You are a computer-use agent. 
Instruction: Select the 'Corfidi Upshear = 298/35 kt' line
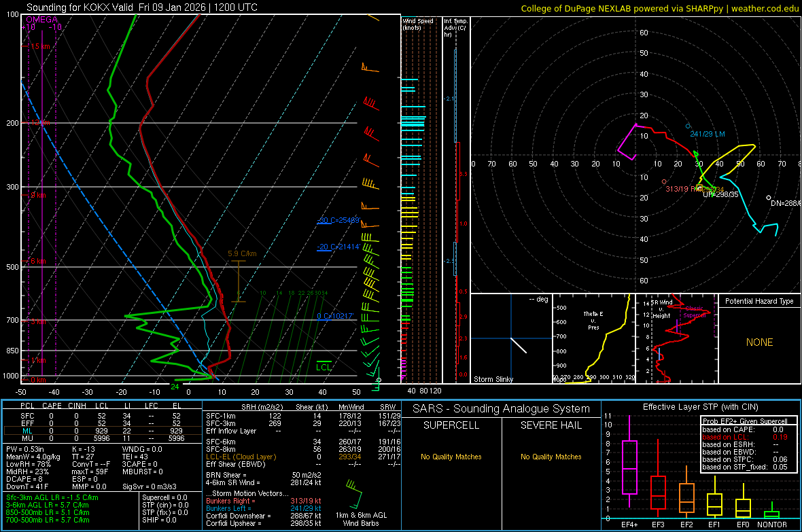pos(264,523)
